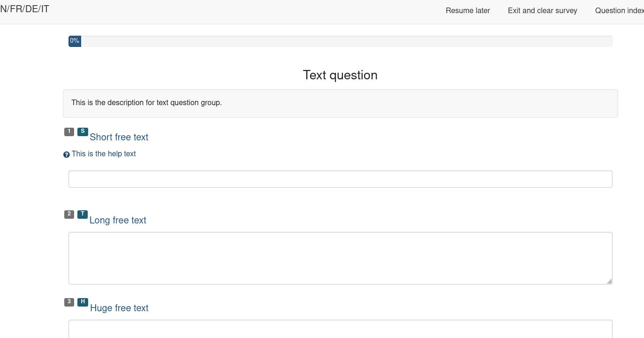Click the 'H' question type badge
The width and height of the screenshot is (644, 338).
click(83, 302)
